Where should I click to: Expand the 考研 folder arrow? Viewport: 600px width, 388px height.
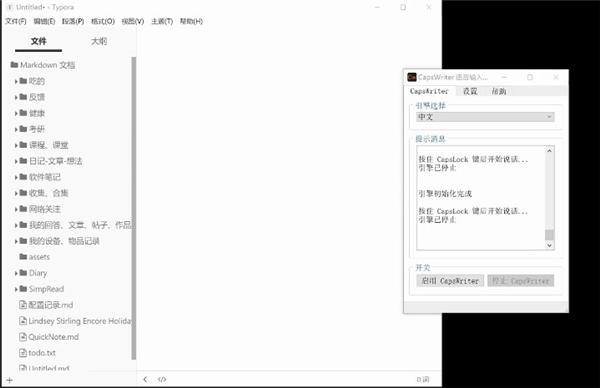tap(16, 129)
